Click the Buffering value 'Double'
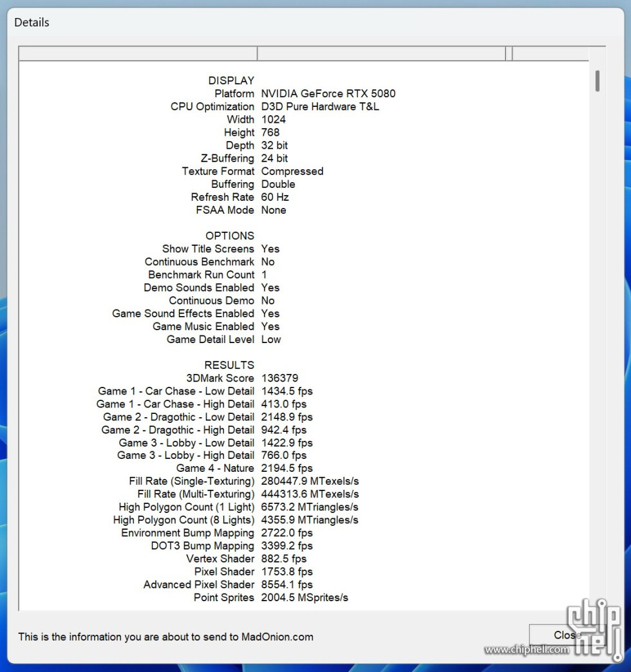The height and width of the screenshot is (672, 631). point(278,184)
